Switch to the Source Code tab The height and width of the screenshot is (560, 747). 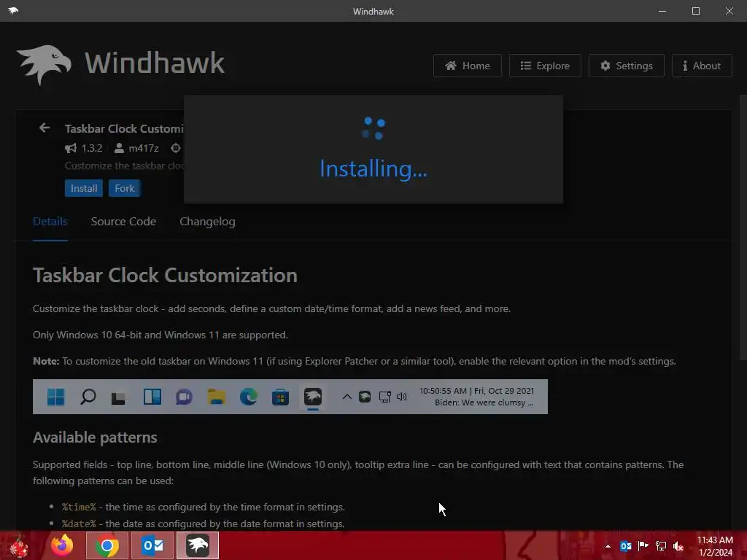(x=123, y=222)
